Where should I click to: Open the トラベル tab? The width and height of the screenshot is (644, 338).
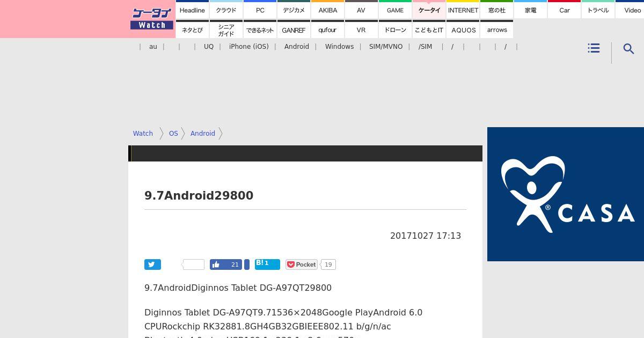[598, 10]
